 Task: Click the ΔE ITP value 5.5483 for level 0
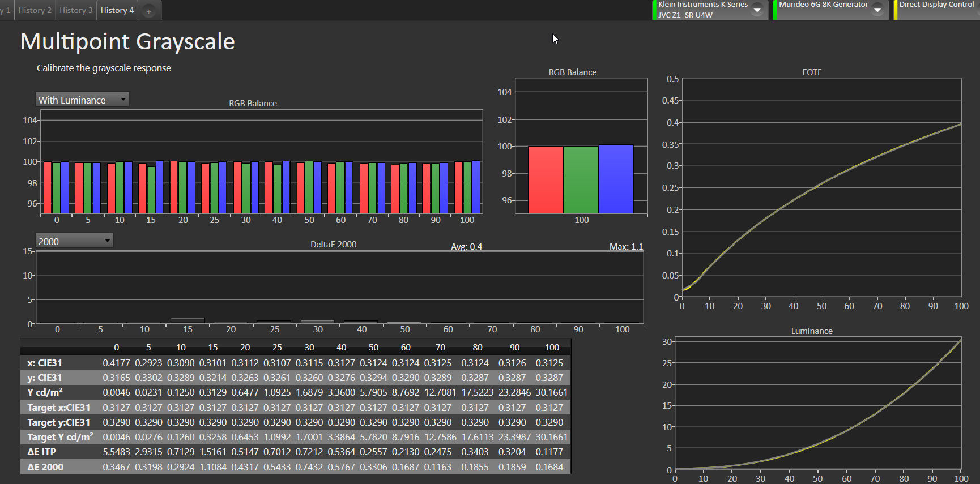(x=116, y=452)
